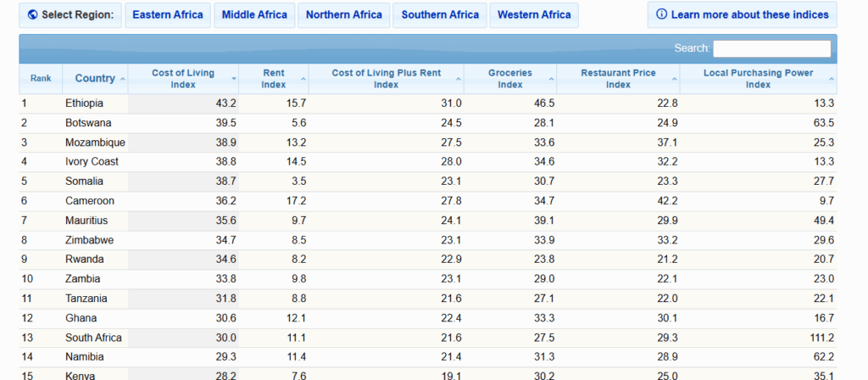
Task: Select the Mauritius country cell
Action: pos(88,221)
